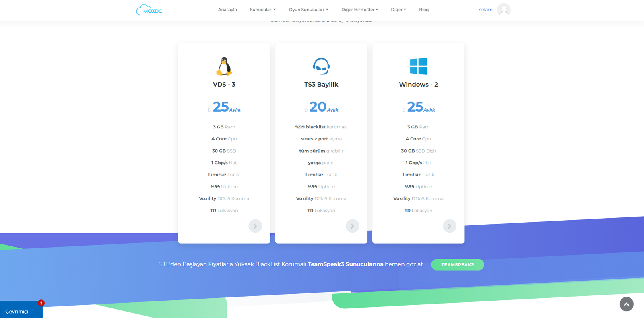Open the Diğer Hizmetler dropdown

tap(359, 10)
